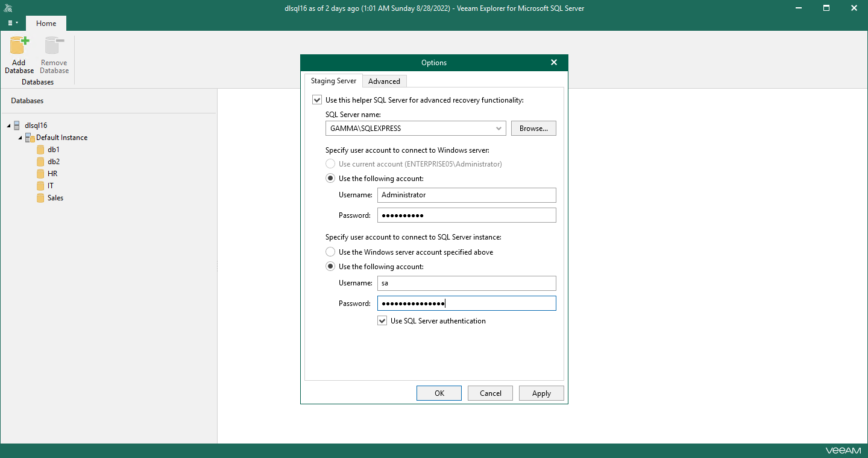Click the HR database icon
The width and height of the screenshot is (868, 458).
40,174
